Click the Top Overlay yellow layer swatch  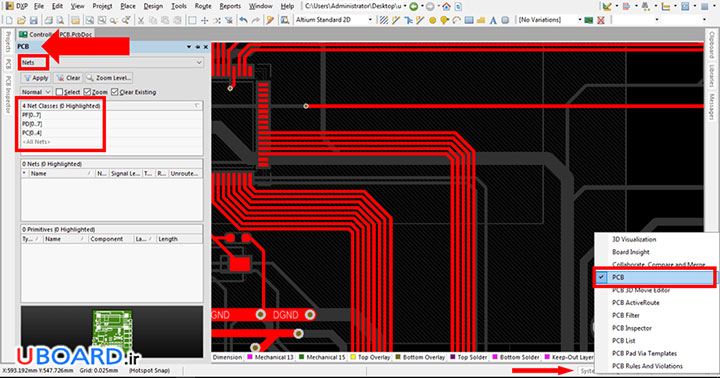(353, 357)
